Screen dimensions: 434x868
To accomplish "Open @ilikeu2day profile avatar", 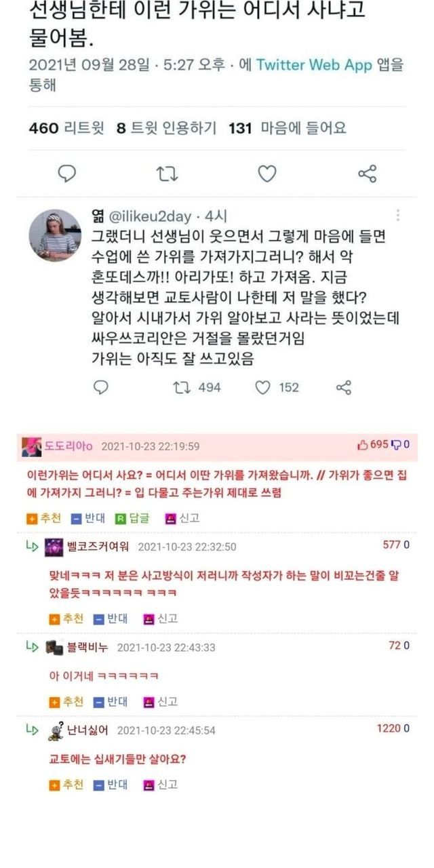I will [55, 235].
